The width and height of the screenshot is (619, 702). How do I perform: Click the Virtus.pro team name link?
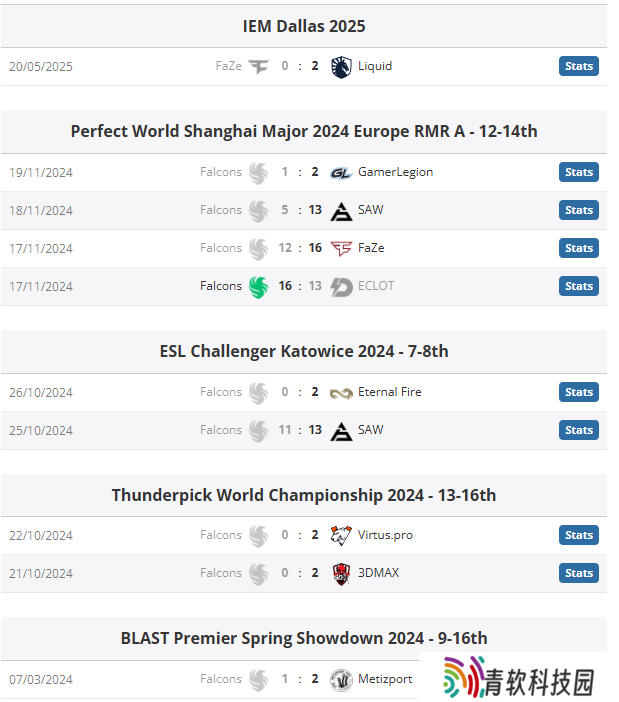[x=385, y=535]
